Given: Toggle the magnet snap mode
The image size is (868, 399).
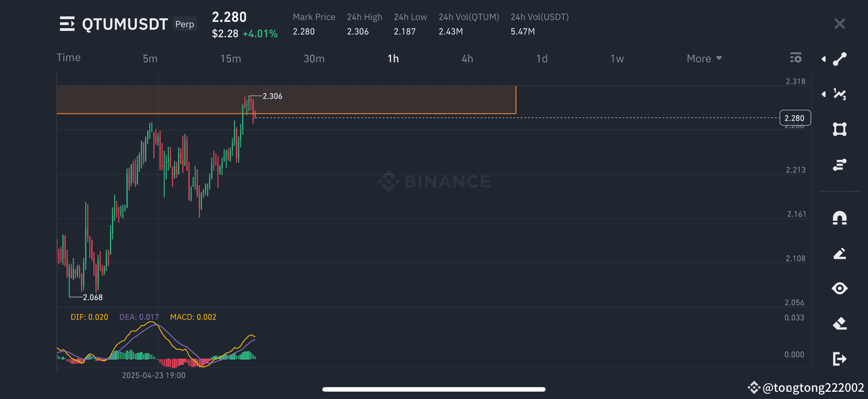Looking at the screenshot, I should tap(840, 218).
